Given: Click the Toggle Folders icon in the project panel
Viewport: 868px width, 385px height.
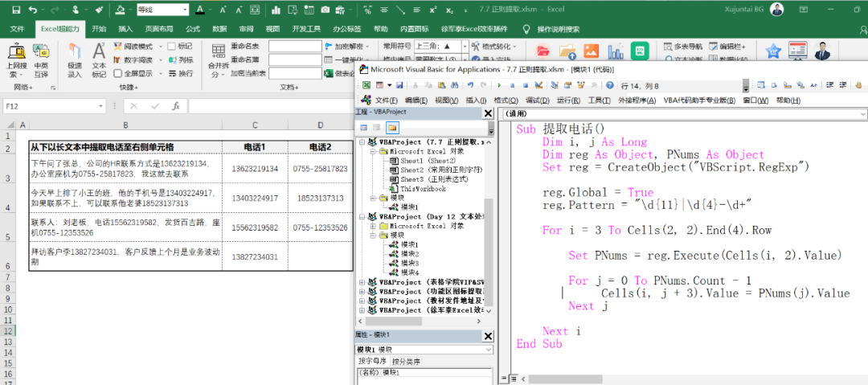Looking at the screenshot, I should [392, 128].
